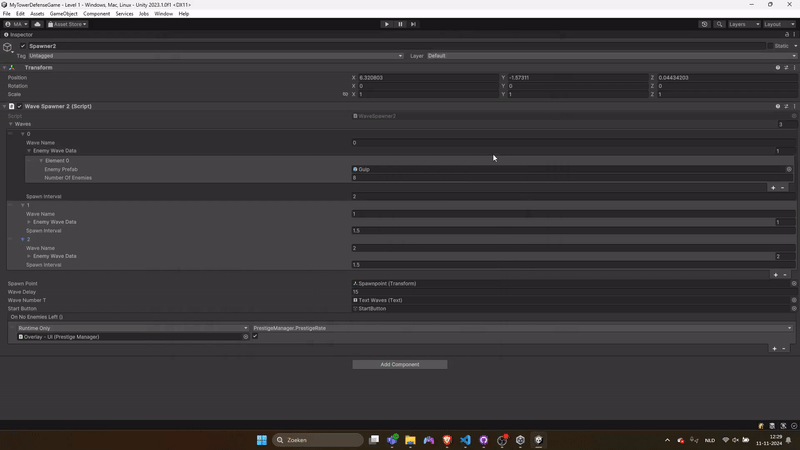Collapse wave element 0 foldout
Image resolution: width=800 pixels, height=450 pixels.
22,134
